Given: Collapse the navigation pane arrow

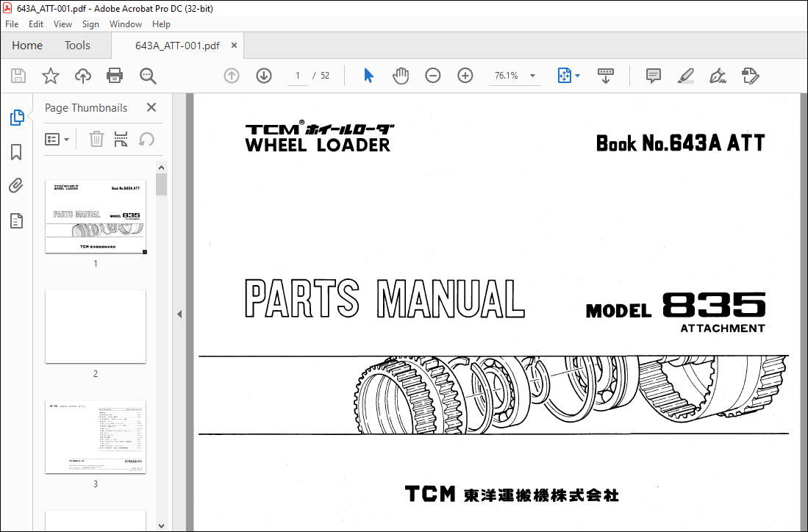Looking at the screenshot, I should coord(179,314).
